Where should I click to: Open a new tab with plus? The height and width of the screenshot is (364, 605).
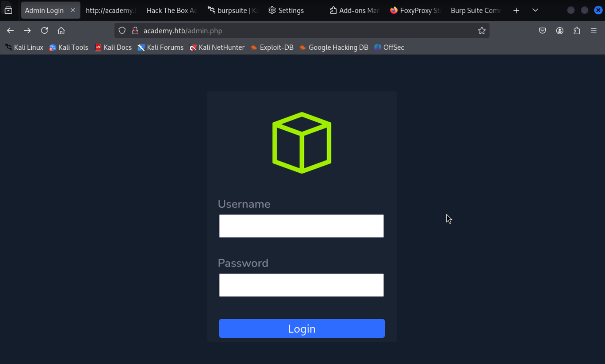pyautogui.click(x=516, y=11)
